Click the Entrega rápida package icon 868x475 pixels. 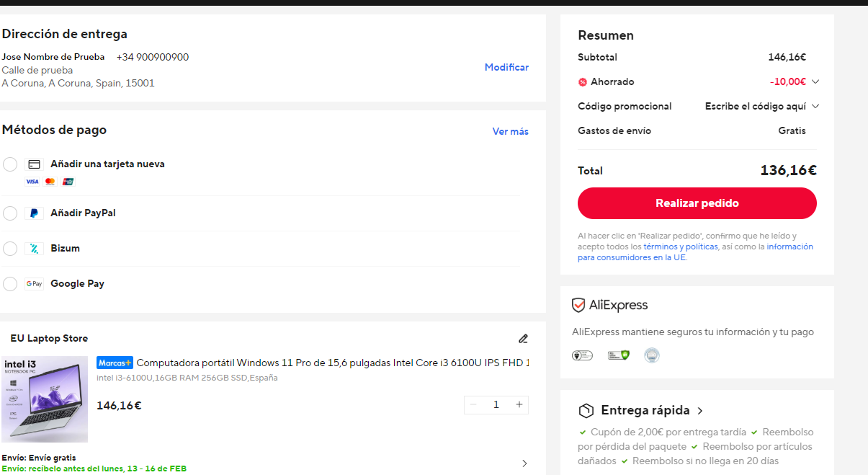(x=586, y=411)
